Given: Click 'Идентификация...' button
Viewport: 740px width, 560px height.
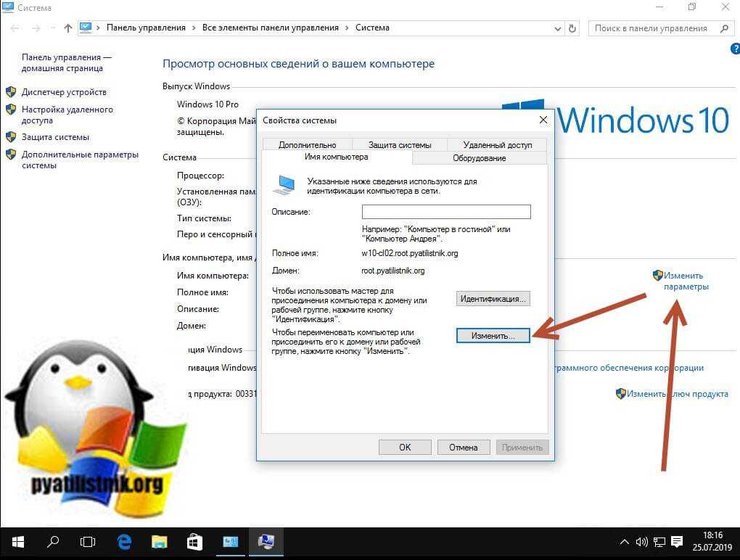Looking at the screenshot, I should [x=493, y=299].
